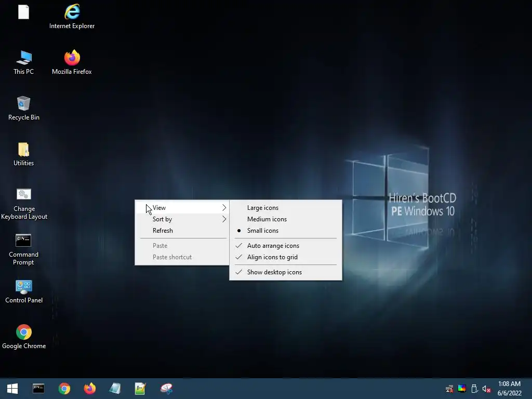Open the blue notepad icon in taskbar

pos(115,389)
